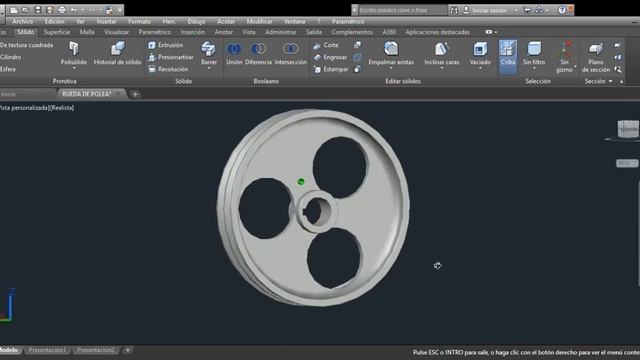This screenshot has height=360, width=640.
Task: Click the binoculars search icon
Action: point(454,10)
